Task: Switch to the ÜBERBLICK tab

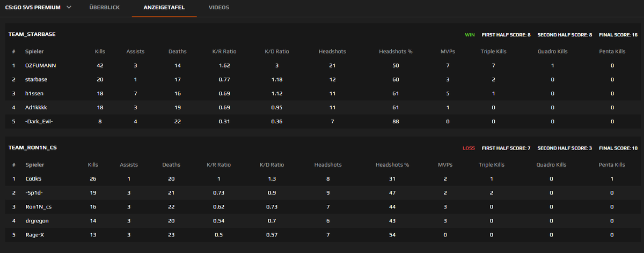Action: [x=105, y=8]
